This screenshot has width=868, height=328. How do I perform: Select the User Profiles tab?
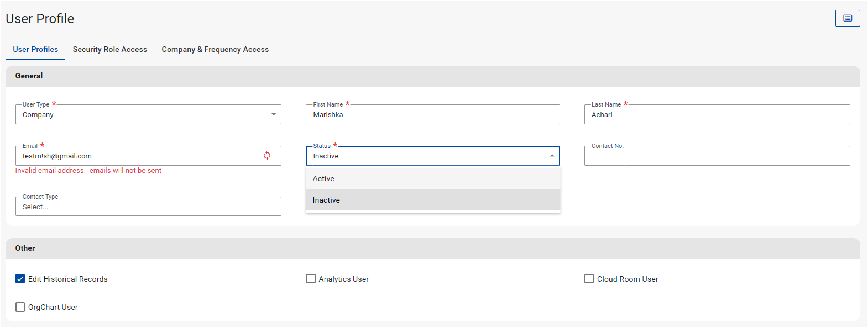[x=35, y=49]
